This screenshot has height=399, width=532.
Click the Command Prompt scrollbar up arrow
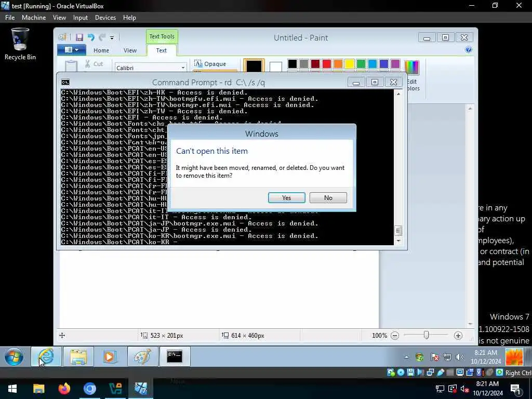click(398, 94)
